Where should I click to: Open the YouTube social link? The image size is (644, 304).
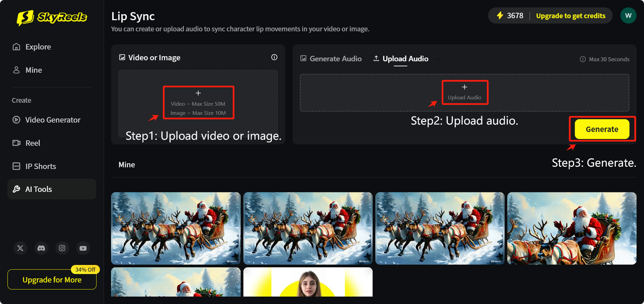pos(83,248)
